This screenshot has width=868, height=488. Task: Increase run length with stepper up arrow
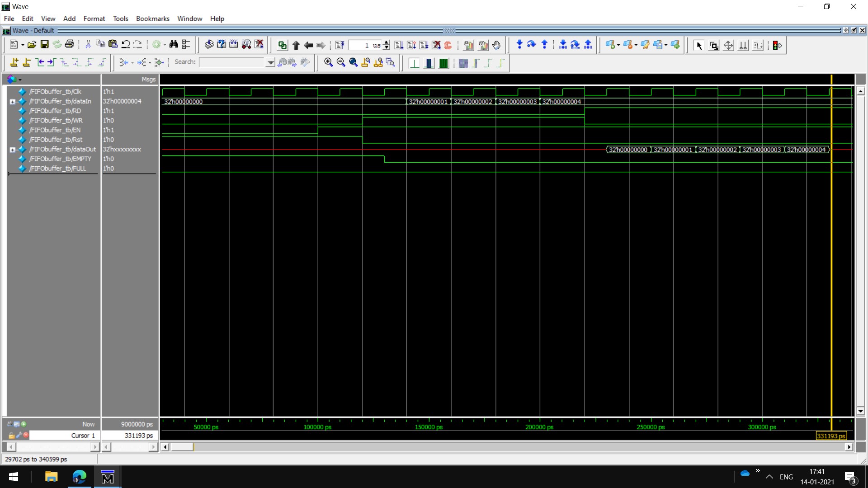click(387, 42)
